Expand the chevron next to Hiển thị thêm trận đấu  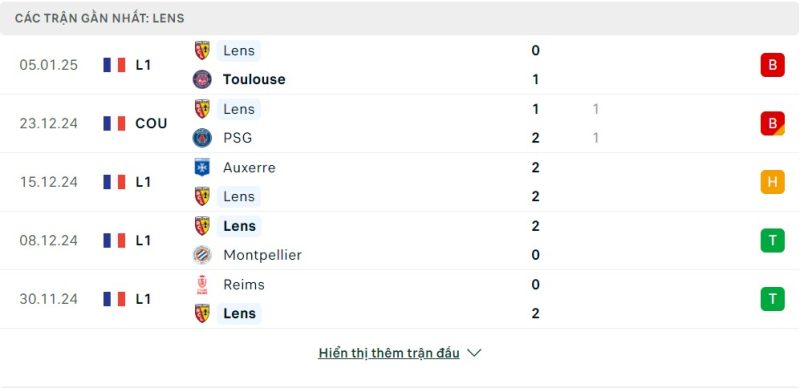coord(474,353)
